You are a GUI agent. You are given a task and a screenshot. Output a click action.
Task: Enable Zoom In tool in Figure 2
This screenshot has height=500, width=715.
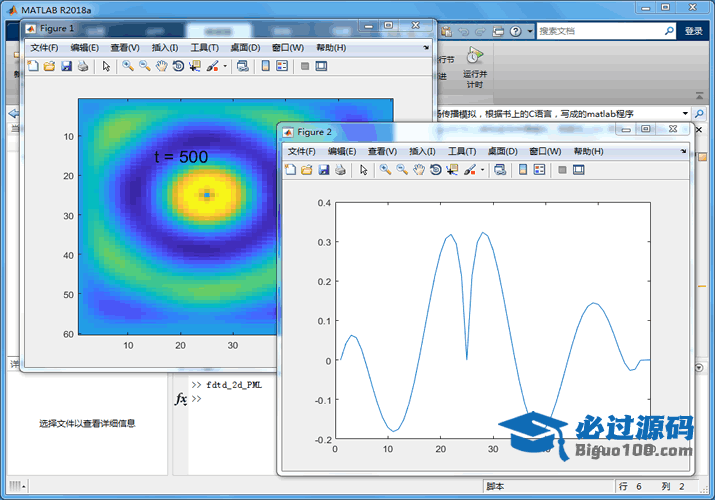(385, 170)
